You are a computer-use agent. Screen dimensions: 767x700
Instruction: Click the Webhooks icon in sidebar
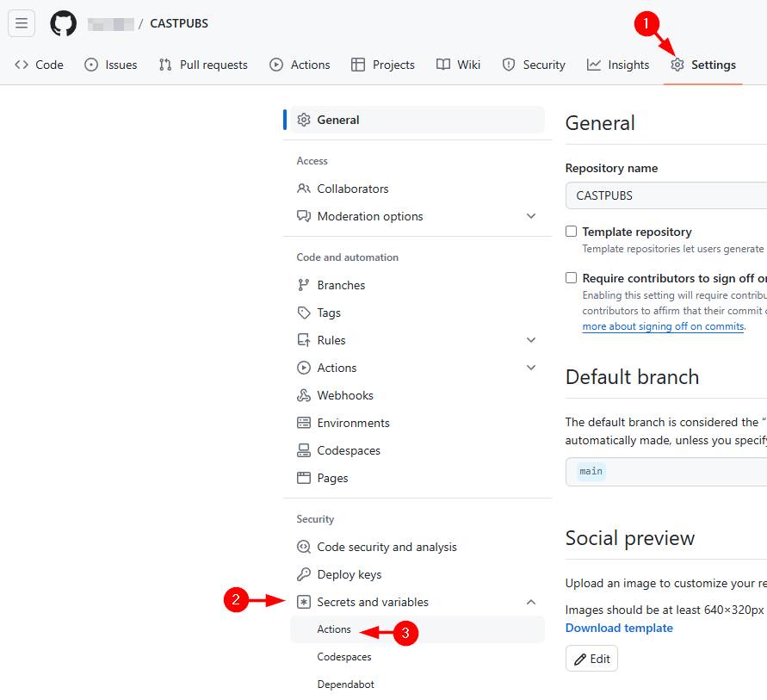pos(303,395)
